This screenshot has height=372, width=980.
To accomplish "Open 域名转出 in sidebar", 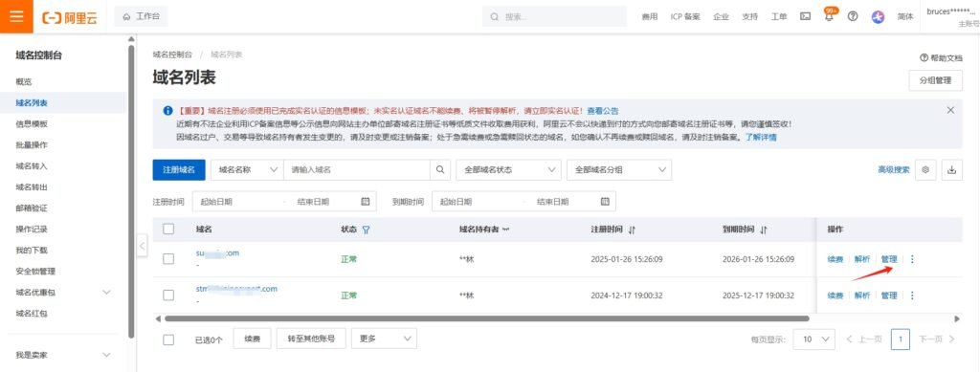I will 32,187.
